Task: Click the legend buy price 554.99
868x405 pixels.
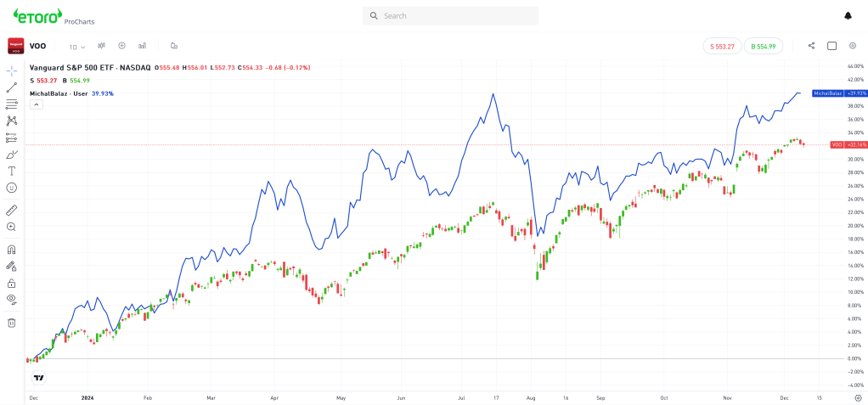Action: click(79, 81)
